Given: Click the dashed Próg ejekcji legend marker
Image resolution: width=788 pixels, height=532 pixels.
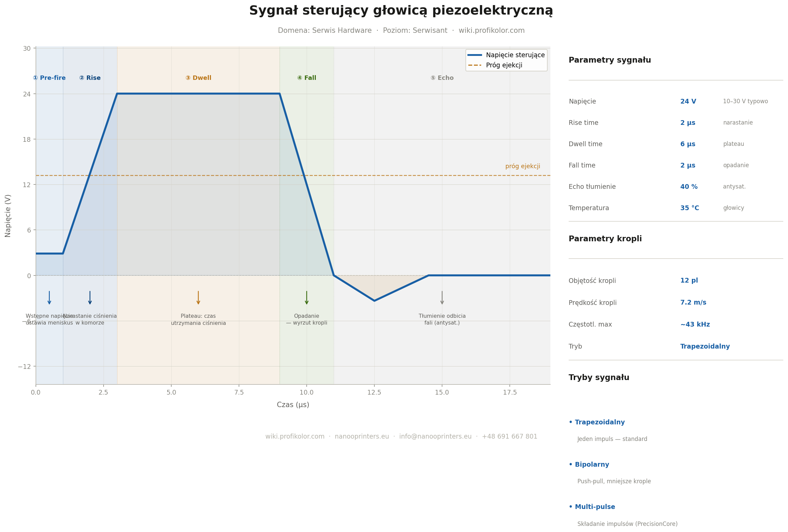Looking at the screenshot, I should click(x=475, y=65).
